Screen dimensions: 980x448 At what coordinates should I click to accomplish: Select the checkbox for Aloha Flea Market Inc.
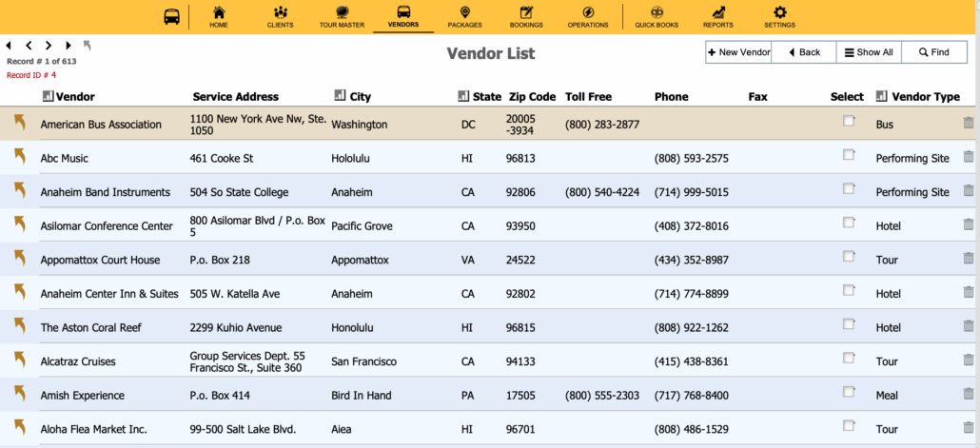(x=848, y=426)
